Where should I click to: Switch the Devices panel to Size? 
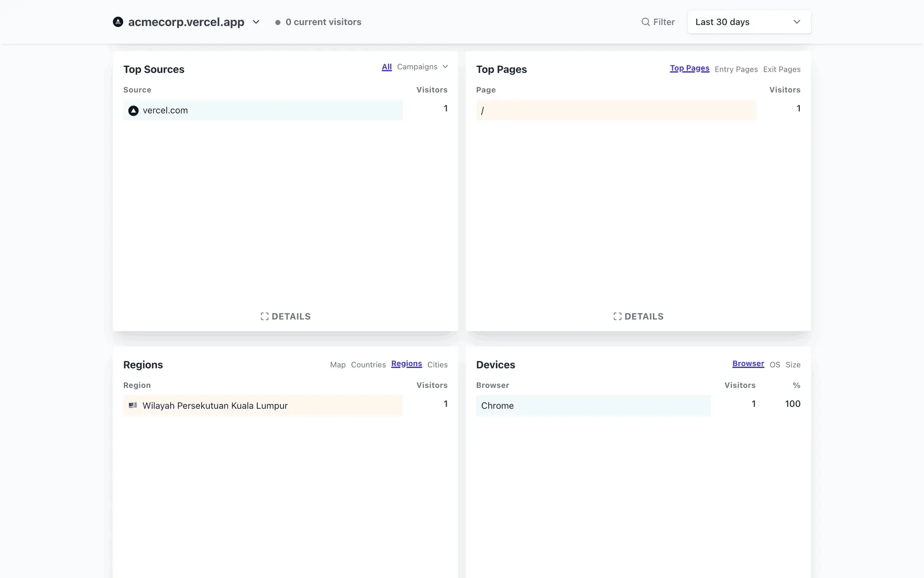[793, 365]
